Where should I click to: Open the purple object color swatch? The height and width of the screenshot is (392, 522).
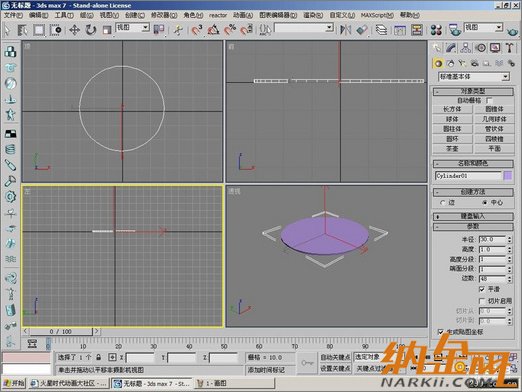[507, 175]
